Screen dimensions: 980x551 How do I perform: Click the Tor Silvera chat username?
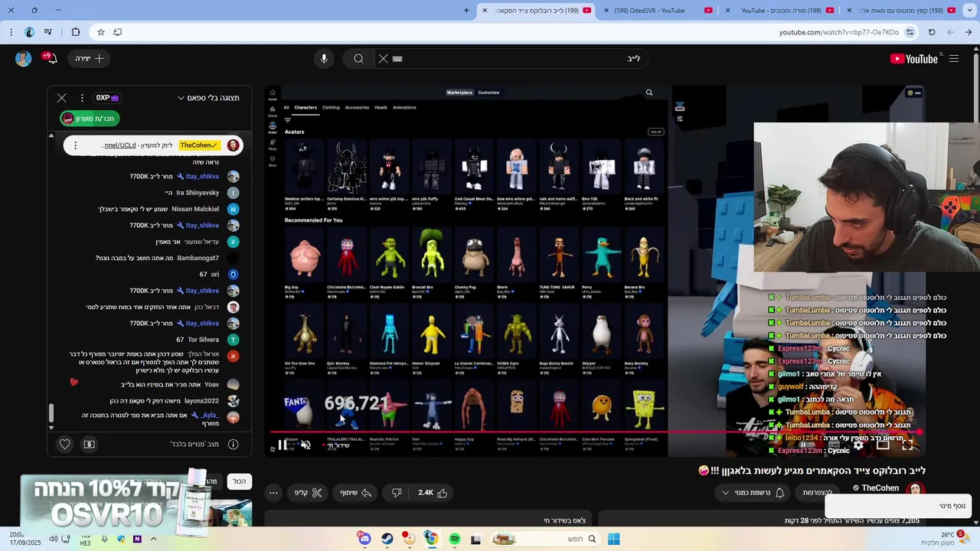[x=204, y=340]
